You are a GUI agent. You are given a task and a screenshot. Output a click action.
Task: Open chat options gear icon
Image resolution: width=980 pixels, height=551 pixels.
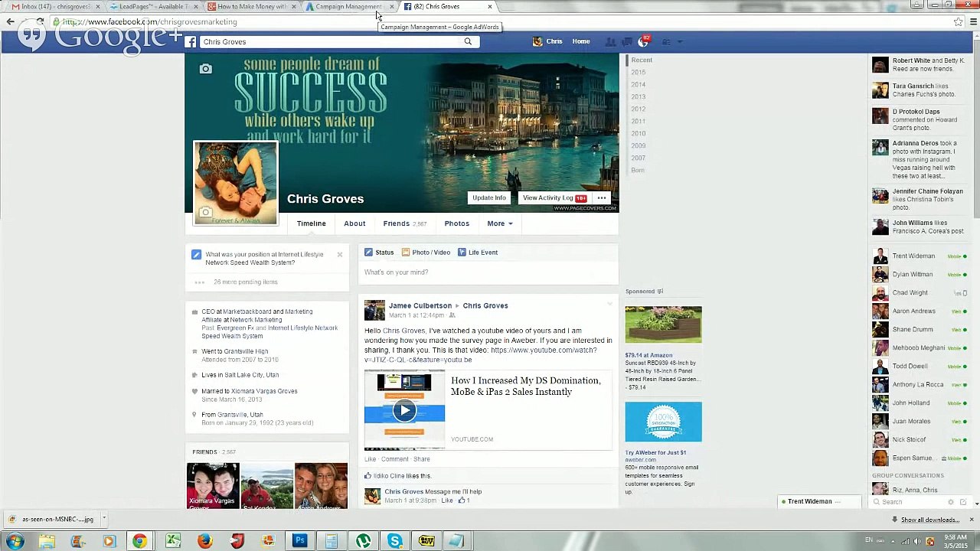[951, 502]
